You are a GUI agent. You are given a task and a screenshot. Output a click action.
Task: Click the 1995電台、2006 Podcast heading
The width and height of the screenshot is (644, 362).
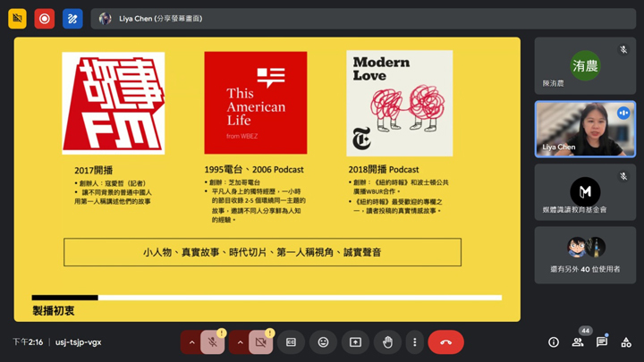click(254, 169)
